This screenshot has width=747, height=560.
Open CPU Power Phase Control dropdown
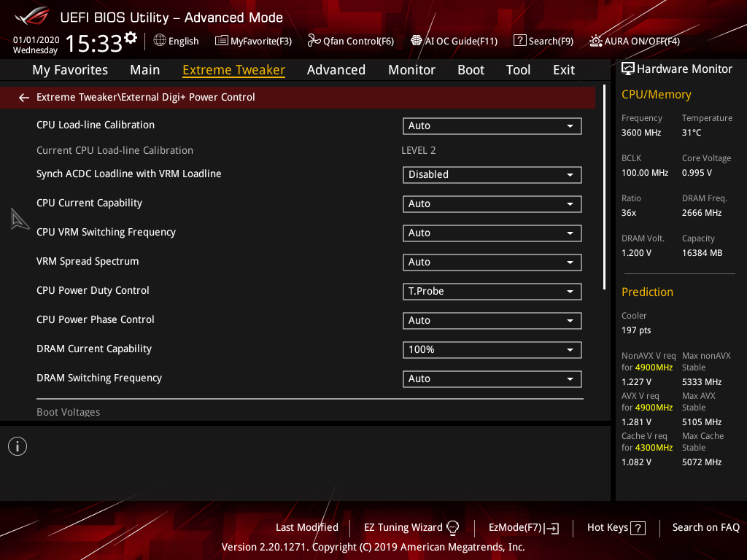pyautogui.click(x=492, y=321)
